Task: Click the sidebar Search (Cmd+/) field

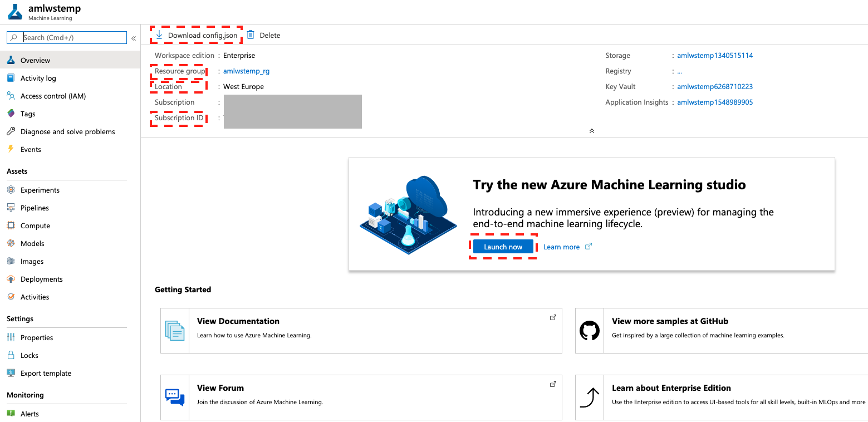Action: [67, 38]
